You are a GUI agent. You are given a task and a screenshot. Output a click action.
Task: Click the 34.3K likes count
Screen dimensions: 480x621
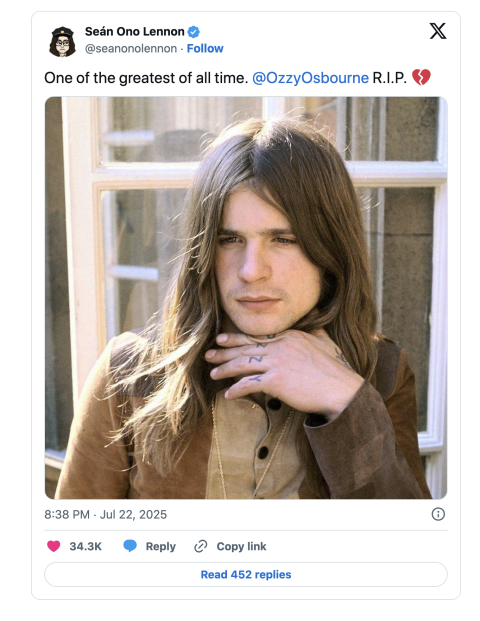pos(86,546)
